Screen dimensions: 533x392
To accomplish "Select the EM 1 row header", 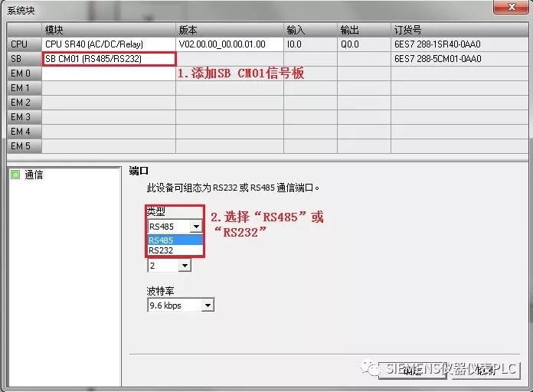I will click(25, 88).
